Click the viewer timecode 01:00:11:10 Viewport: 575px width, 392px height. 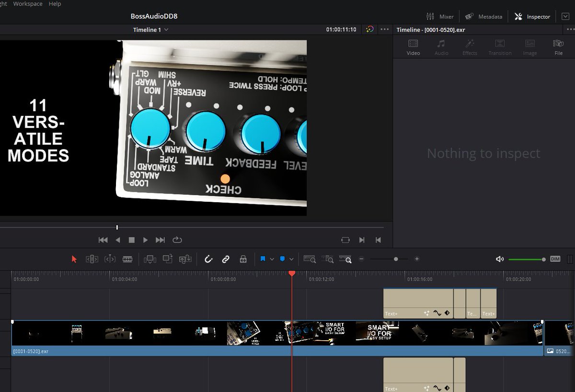[x=341, y=30]
